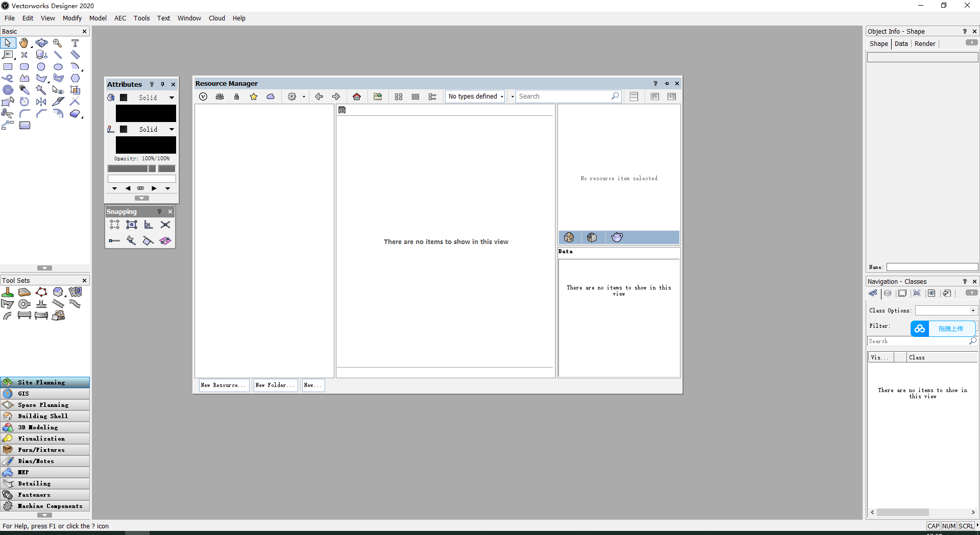Expand the Basic palette bottom arrow
This screenshot has width=980, height=535.
point(44,268)
